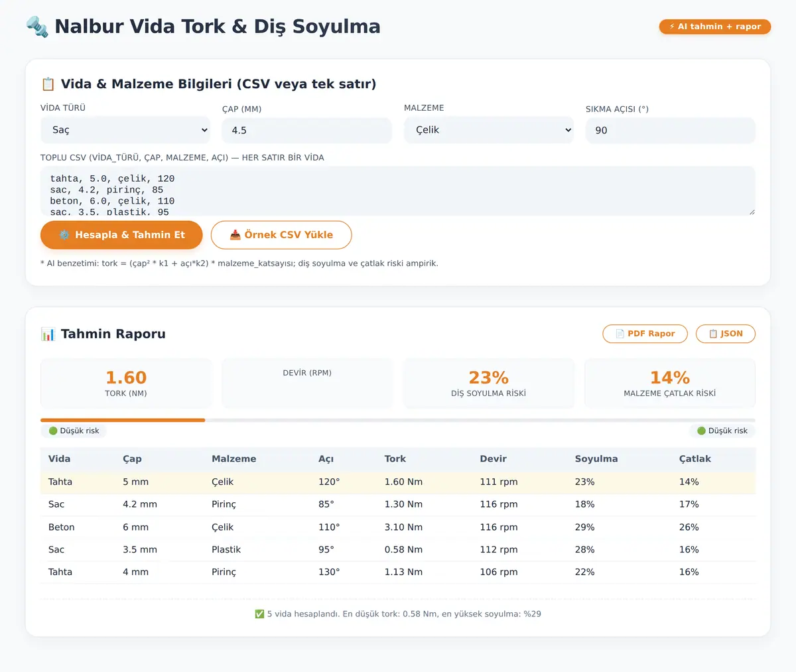Click inside the Toplu CSV textarea
796x672 pixels.
click(x=398, y=191)
